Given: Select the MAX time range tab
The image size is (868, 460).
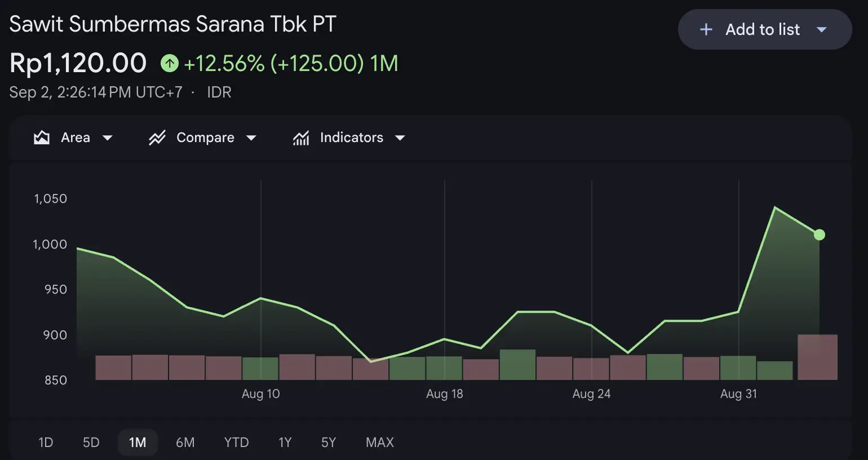Looking at the screenshot, I should point(379,443).
